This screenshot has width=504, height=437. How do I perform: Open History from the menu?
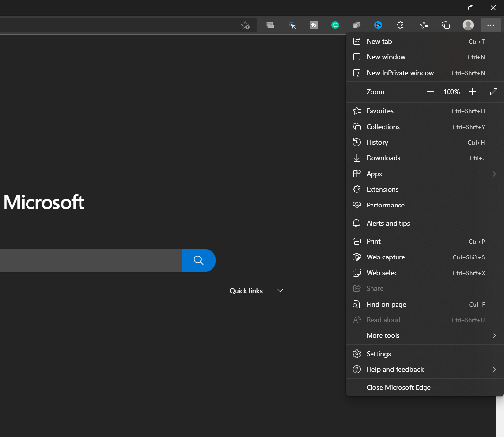[425, 143]
